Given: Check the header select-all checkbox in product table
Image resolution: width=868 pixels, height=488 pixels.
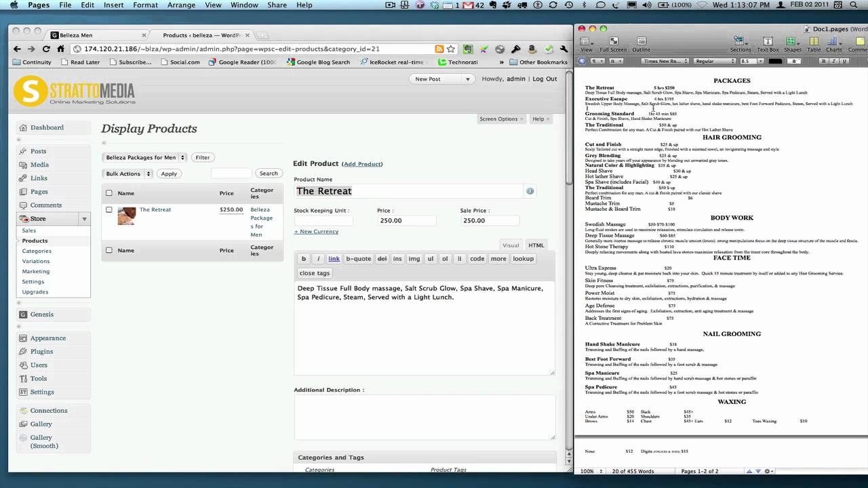Looking at the screenshot, I should [108, 193].
